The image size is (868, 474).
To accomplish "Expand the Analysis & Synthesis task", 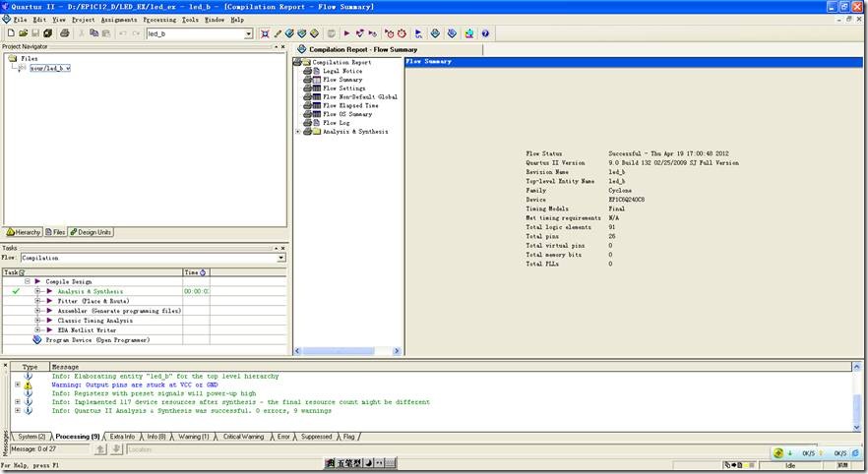I will pos(37,291).
